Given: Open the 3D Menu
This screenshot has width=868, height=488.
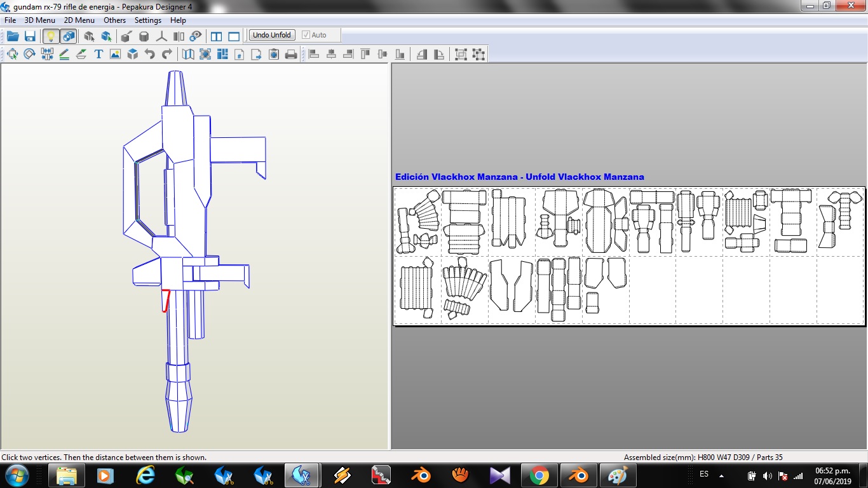Looking at the screenshot, I should point(40,20).
